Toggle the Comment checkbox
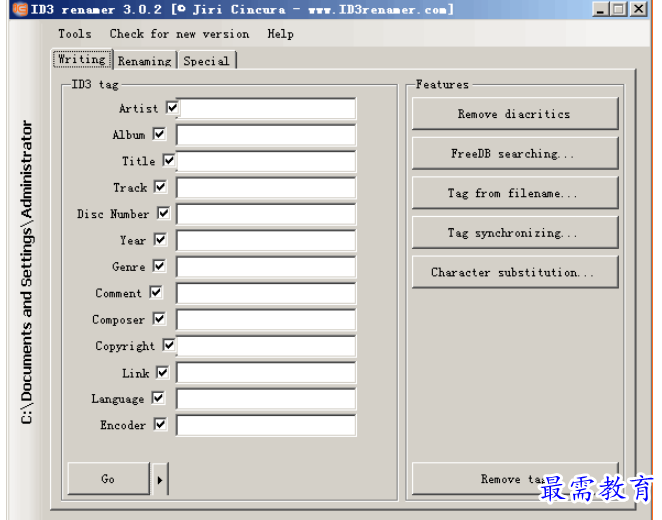This screenshot has width=662, height=520. coord(156,292)
